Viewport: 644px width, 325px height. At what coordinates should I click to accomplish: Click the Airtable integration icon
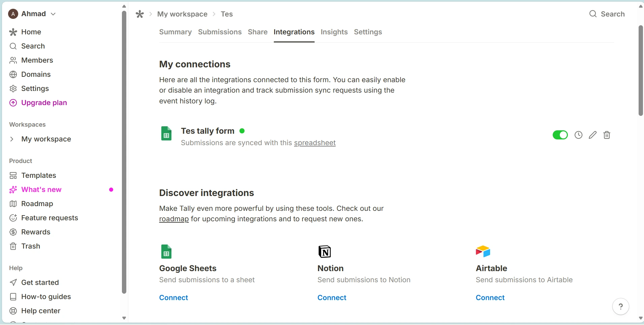[483, 252]
